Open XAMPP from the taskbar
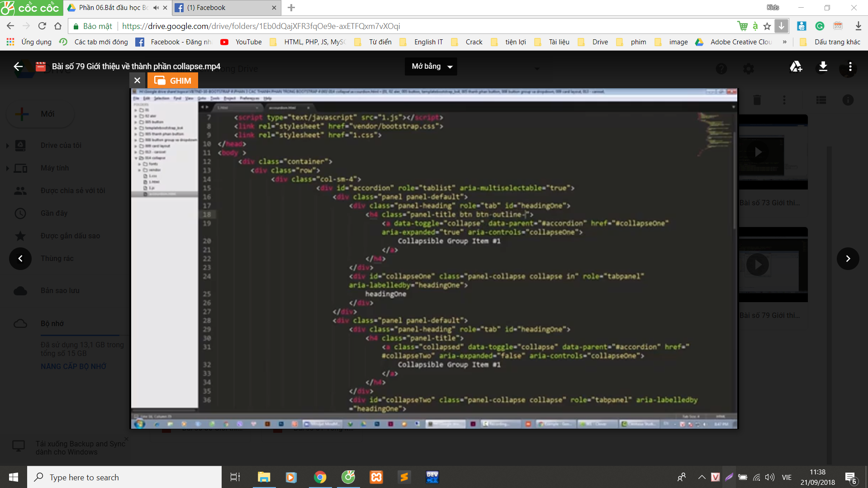868x488 pixels. click(376, 477)
